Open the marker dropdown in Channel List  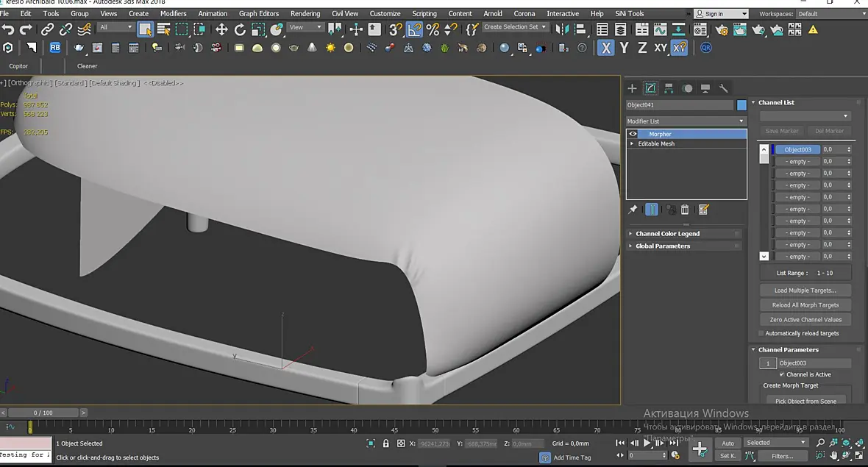point(805,115)
